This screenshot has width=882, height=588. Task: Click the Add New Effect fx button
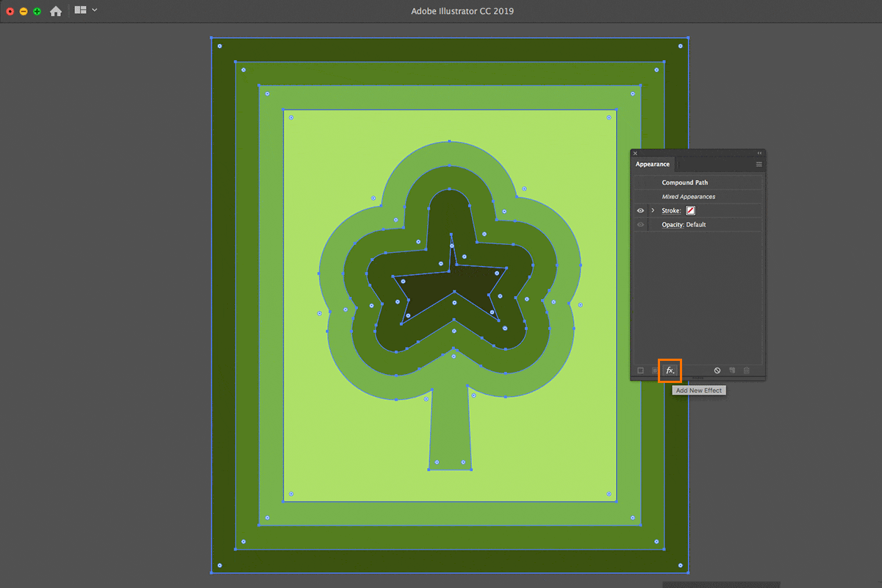click(x=670, y=370)
